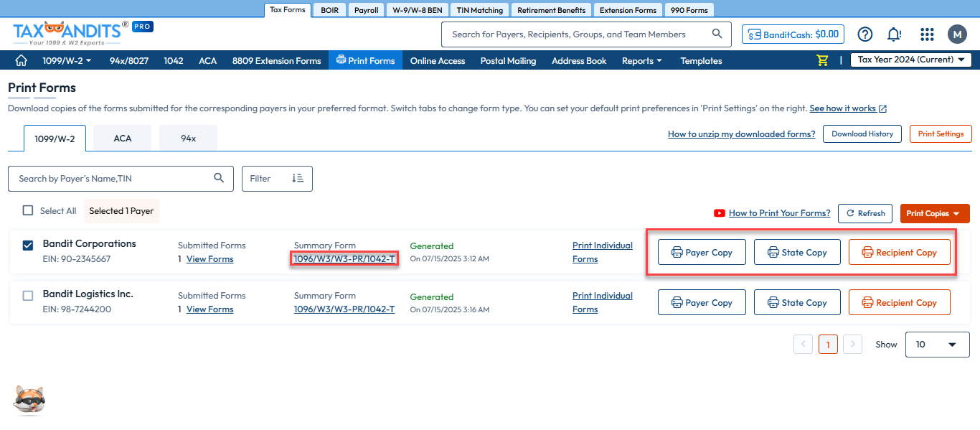The height and width of the screenshot is (430, 980).
Task: Toggle the Select All checkbox
Action: (x=28, y=210)
